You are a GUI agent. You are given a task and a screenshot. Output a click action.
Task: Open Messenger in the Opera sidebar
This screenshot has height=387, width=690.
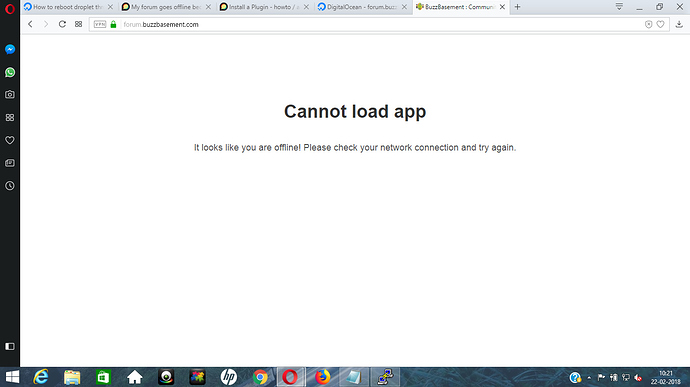click(x=10, y=49)
